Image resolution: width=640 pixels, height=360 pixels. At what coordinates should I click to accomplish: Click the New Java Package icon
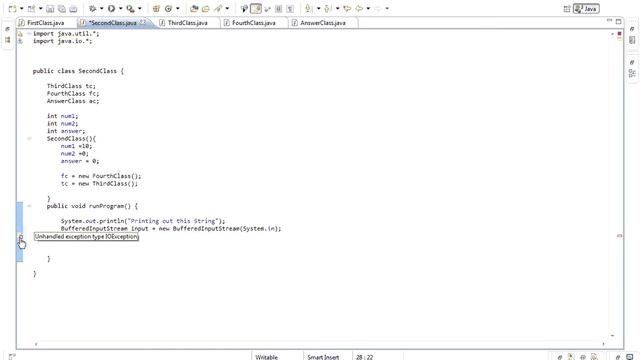click(x=156, y=9)
